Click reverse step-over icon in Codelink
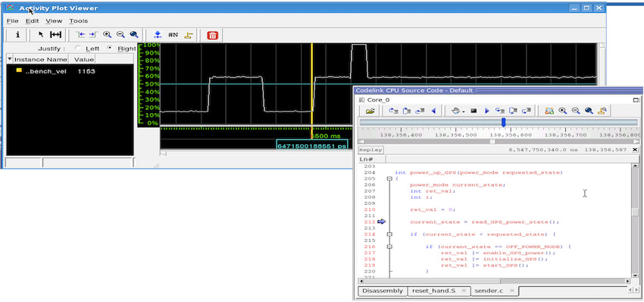Image resolution: width=644 pixels, height=302 pixels. coord(407,111)
